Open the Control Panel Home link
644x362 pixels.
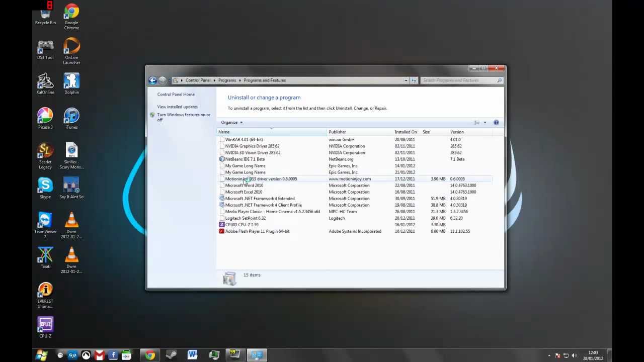[x=176, y=95]
